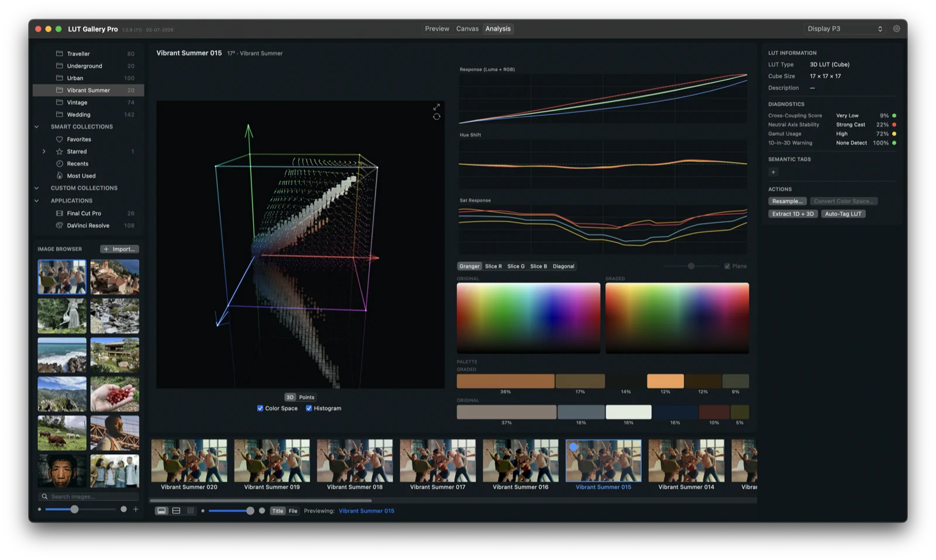The image size is (936, 560).
Task: Expand the Starred collection chevron
Action: pyautogui.click(x=44, y=151)
